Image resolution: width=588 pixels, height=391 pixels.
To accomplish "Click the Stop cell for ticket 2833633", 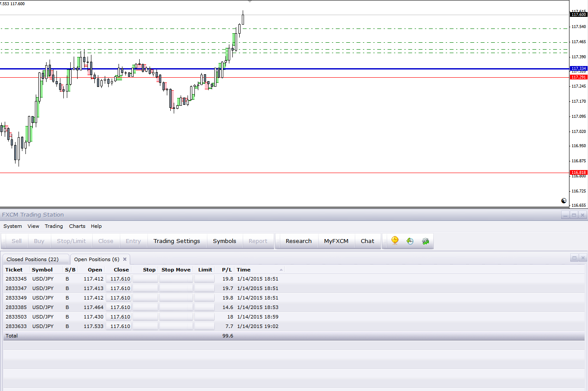I will (x=145, y=326).
